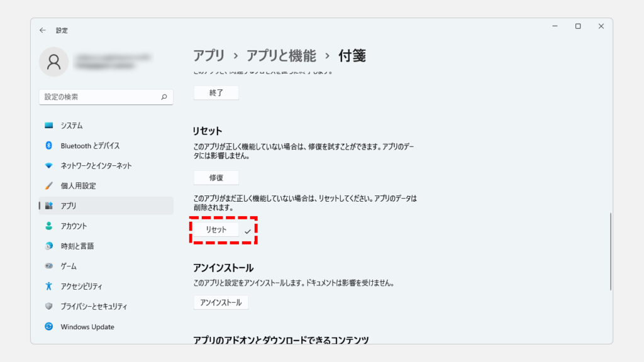Click the アプリと機能 breadcrumb link

[281, 56]
